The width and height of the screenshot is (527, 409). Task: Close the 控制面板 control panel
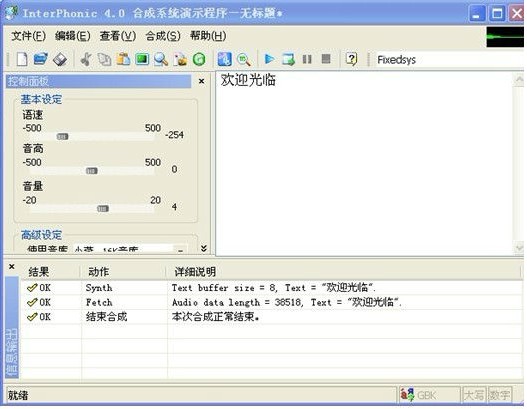(201, 81)
